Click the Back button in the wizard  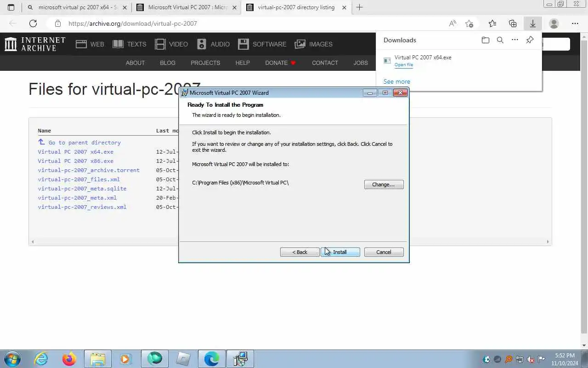tap(300, 252)
